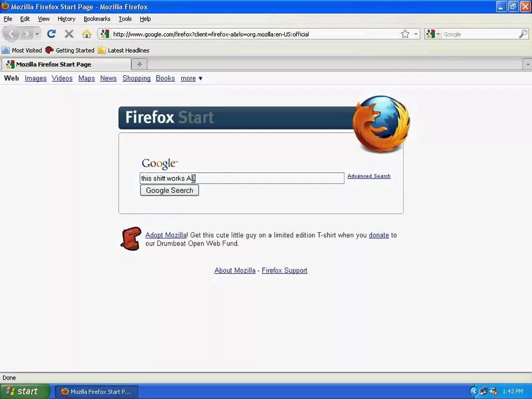Select the Mozilla Firefox Start Page tab
532x399 pixels.
click(x=66, y=64)
